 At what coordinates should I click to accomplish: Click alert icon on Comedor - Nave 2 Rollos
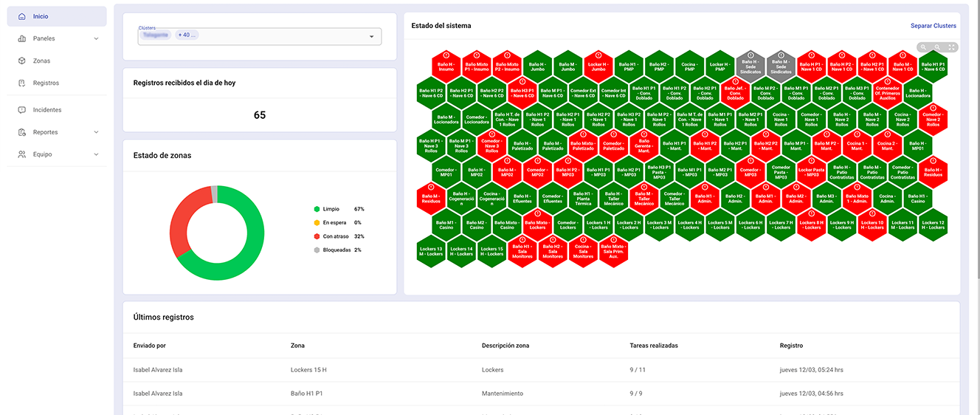tap(933, 108)
